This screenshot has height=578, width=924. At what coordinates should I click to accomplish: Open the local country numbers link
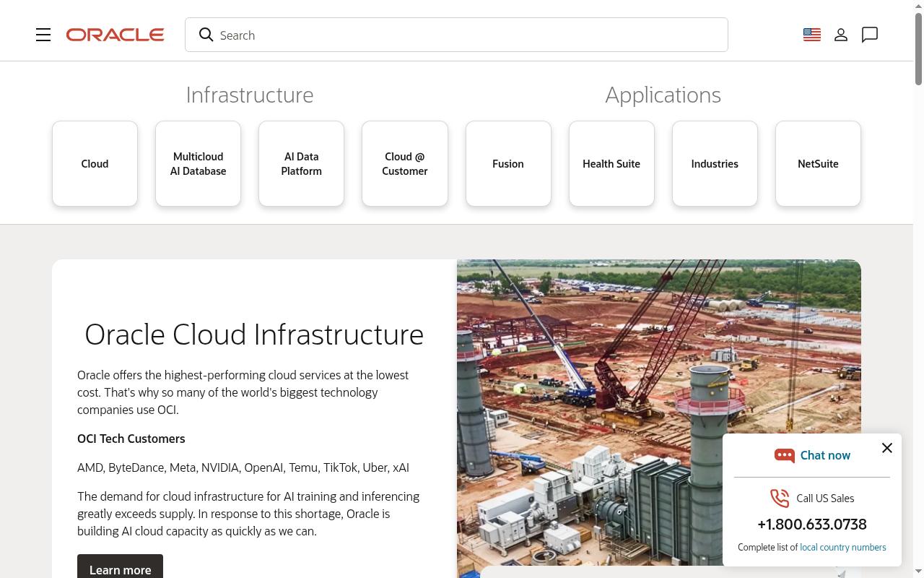click(x=842, y=547)
